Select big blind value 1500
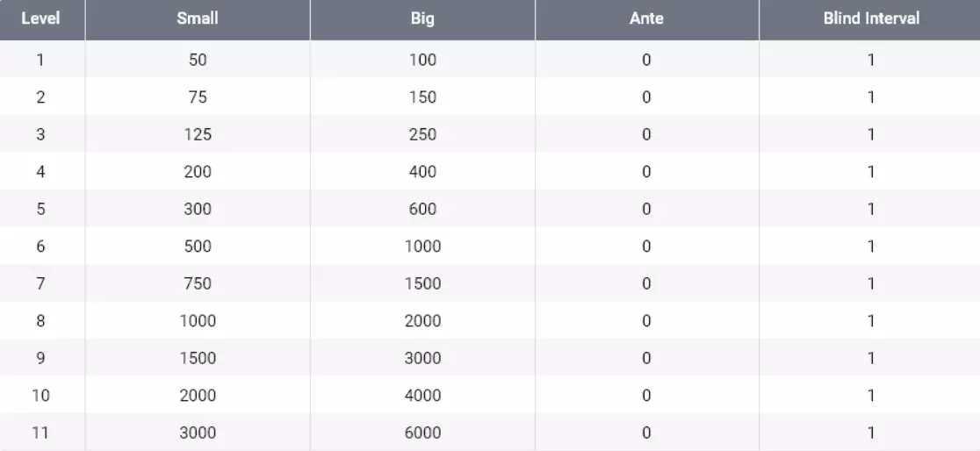 point(422,283)
